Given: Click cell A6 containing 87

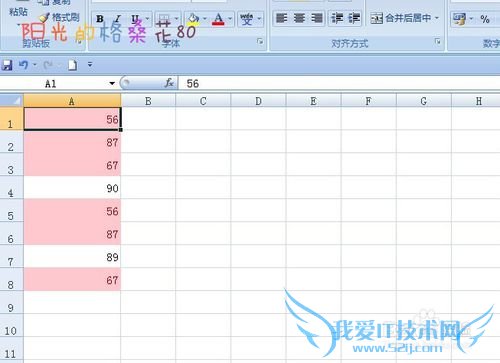Looking at the screenshot, I should point(72,234).
